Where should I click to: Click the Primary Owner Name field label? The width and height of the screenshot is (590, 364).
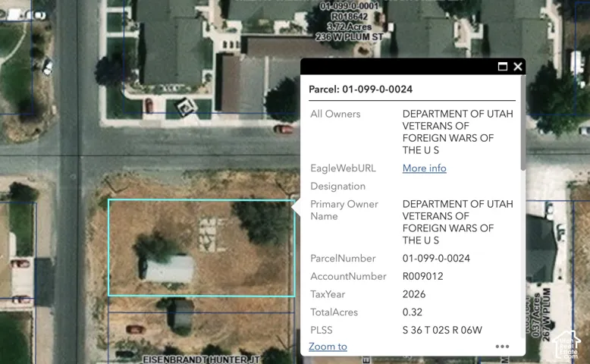[344, 210]
